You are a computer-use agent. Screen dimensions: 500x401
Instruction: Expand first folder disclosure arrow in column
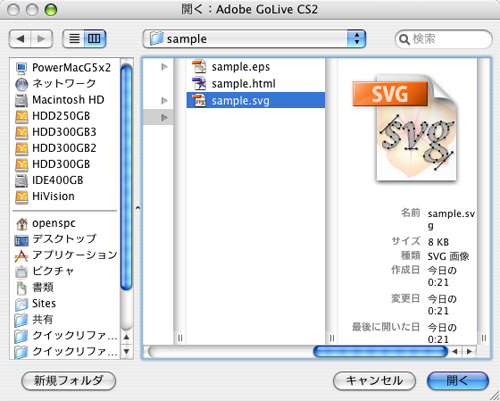(164, 67)
